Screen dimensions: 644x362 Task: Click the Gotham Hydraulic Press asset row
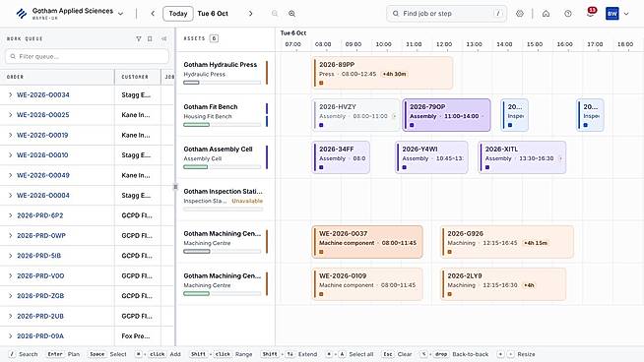225,73
